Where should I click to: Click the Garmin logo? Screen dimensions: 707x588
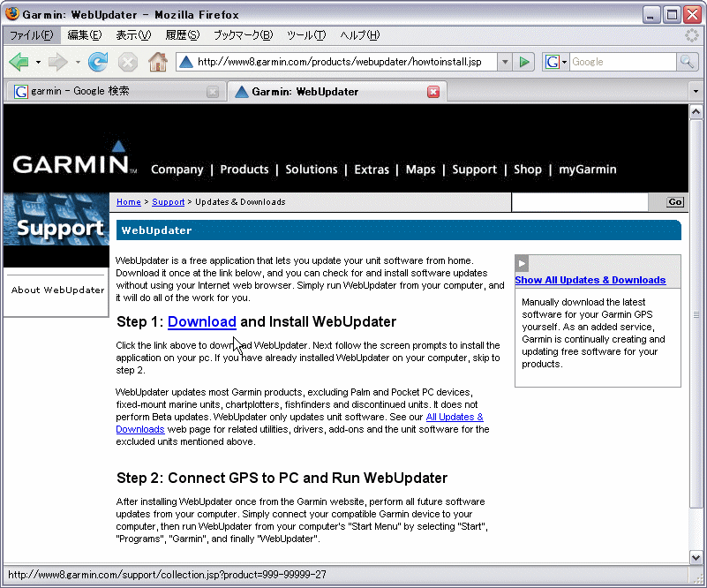[x=75, y=158]
